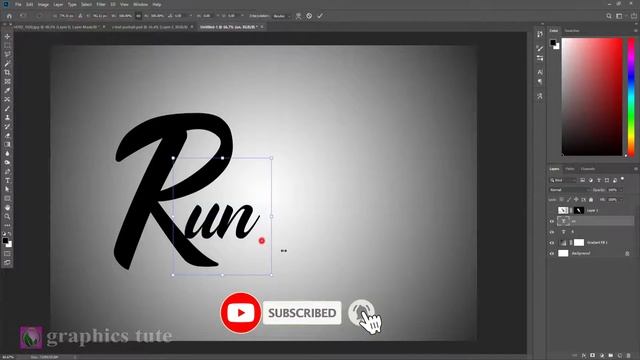Hide the Gradient Fill 1 layer
640x360 pixels.
click(x=552, y=243)
